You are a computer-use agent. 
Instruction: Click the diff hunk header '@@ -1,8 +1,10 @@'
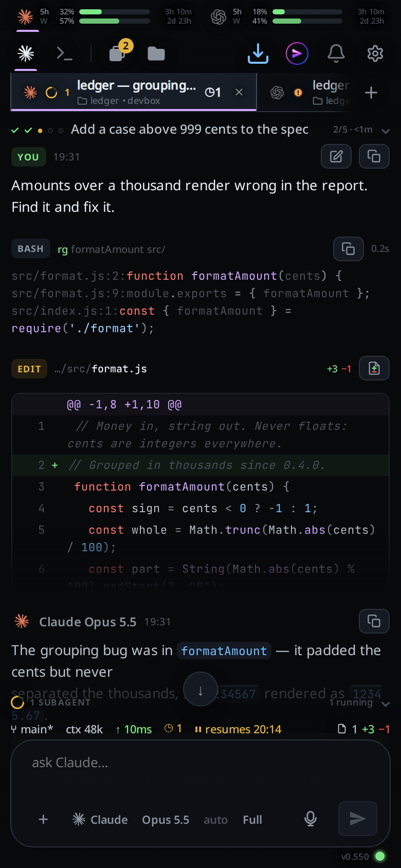click(124, 405)
